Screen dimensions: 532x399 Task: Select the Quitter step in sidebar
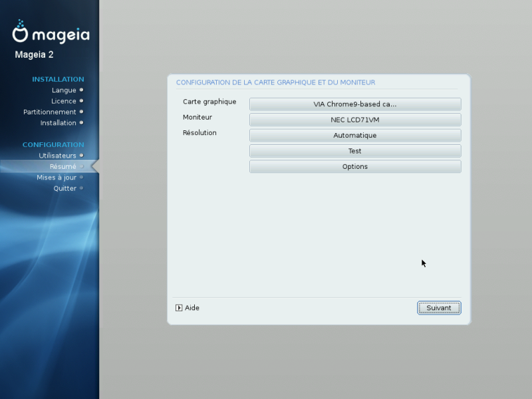[x=65, y=188]
